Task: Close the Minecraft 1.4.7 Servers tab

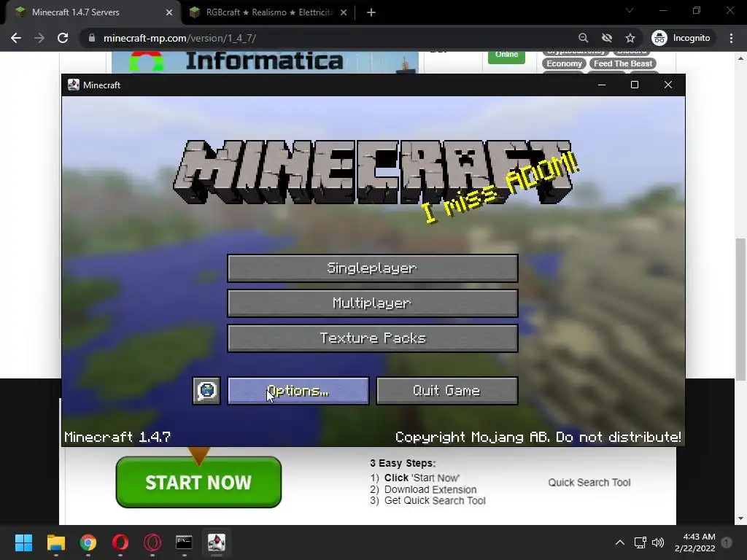Action: [x=169, y=12]
